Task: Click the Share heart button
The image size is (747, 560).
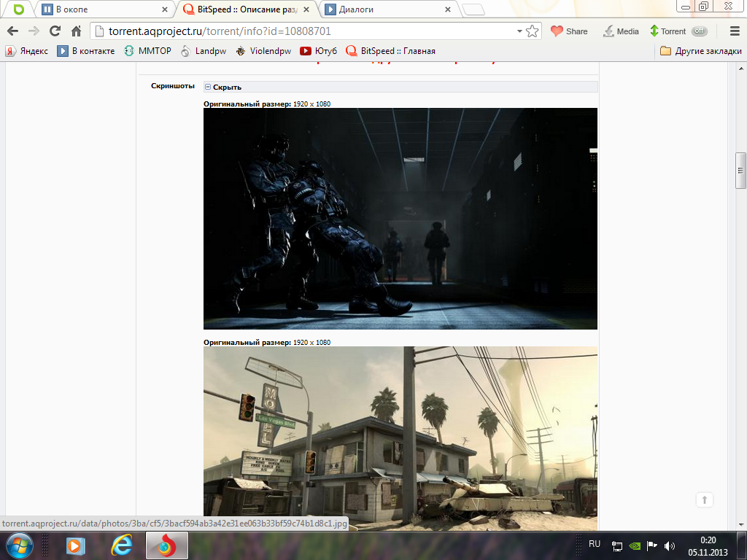Action: [569, 31]
